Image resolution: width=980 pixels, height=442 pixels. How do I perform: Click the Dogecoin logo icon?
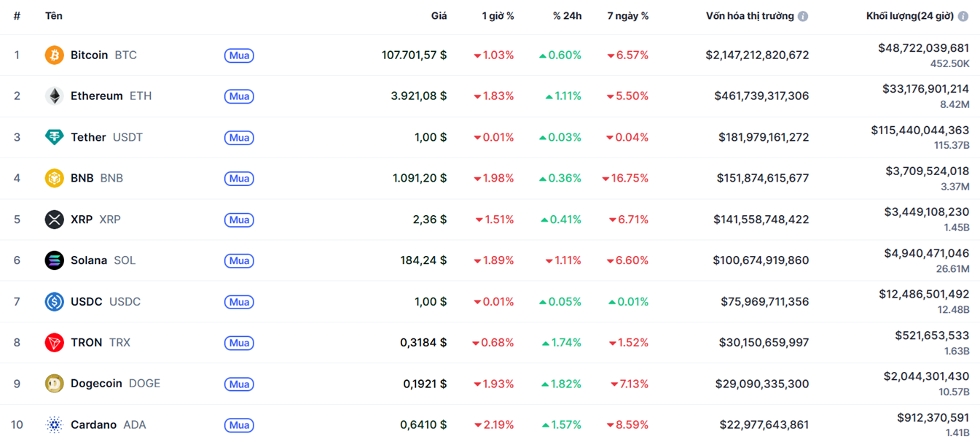coord(55,384)
